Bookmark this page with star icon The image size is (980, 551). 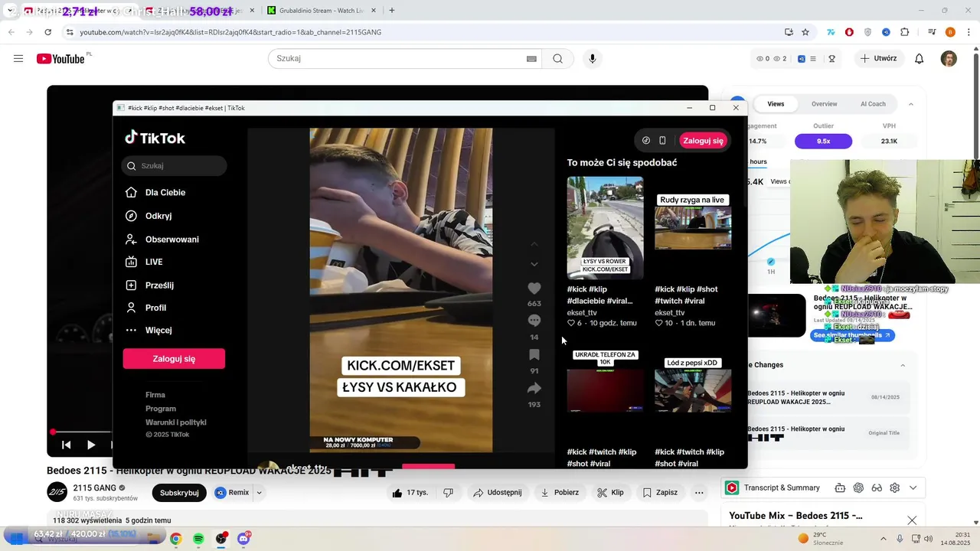tap(805, 32)
